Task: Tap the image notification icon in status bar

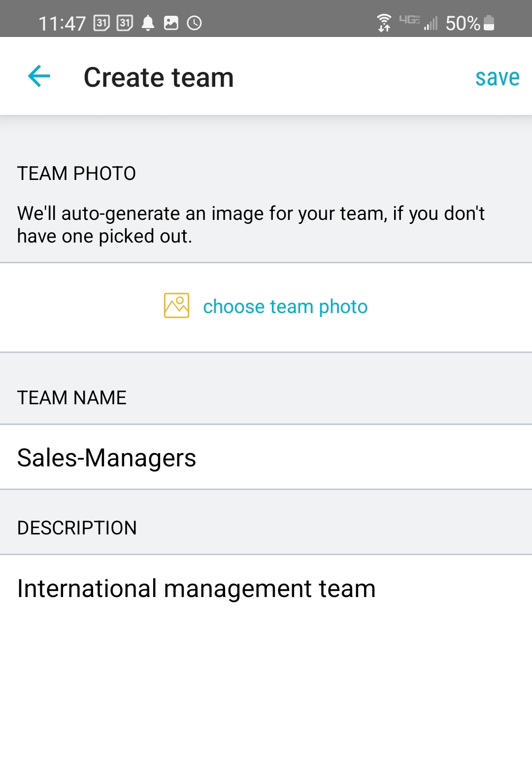Action: [171, 23]
